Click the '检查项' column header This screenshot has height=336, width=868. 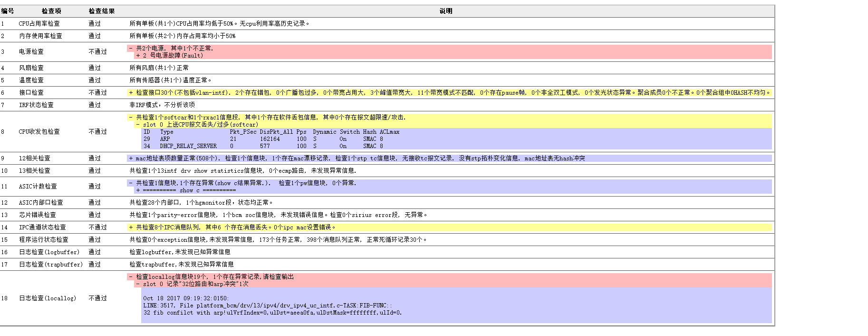click(51, 11)
